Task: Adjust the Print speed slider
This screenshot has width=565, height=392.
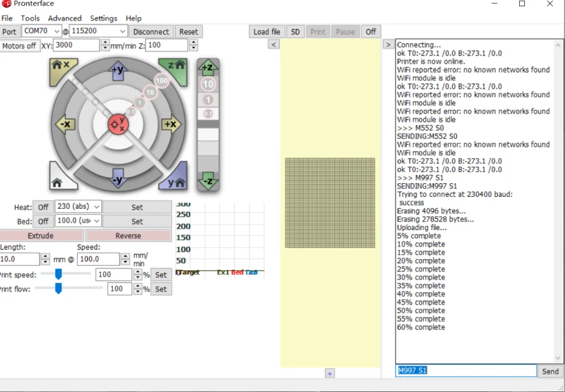Action: (58, 274)
